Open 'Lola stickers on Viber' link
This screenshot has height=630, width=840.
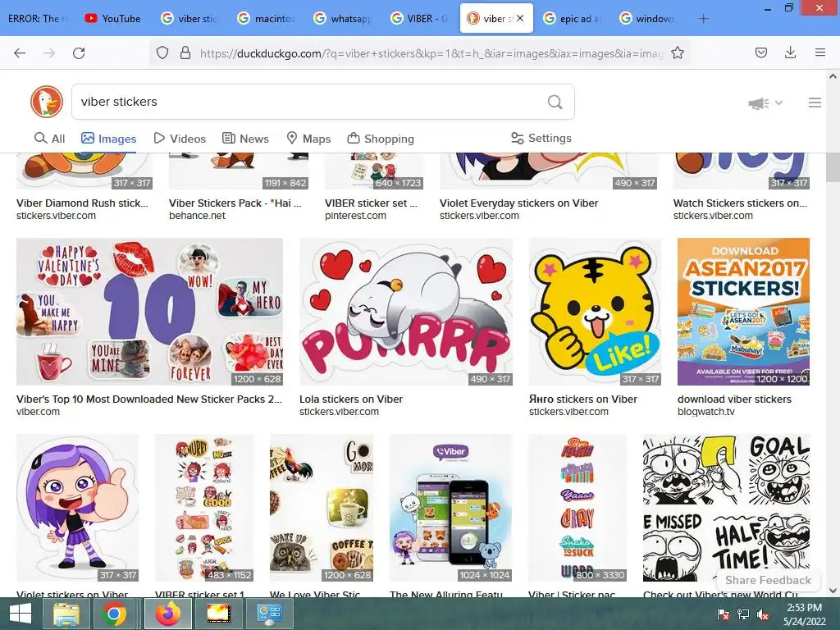point(351,399)
